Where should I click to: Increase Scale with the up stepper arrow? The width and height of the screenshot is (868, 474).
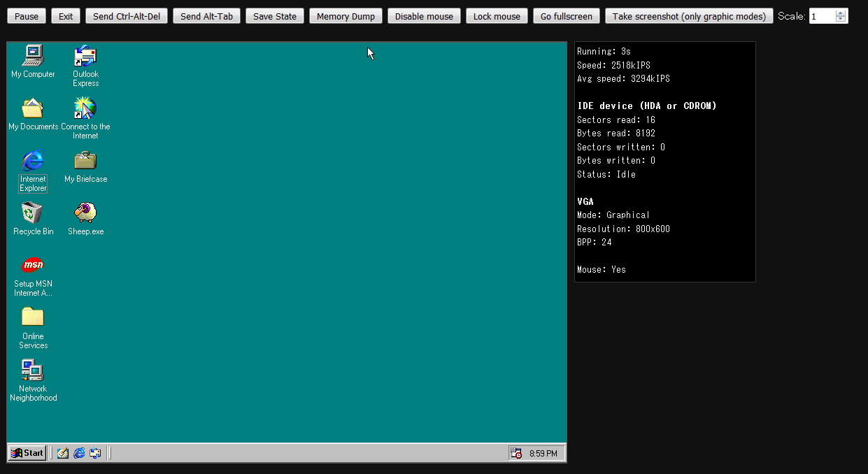coord(841,13)
